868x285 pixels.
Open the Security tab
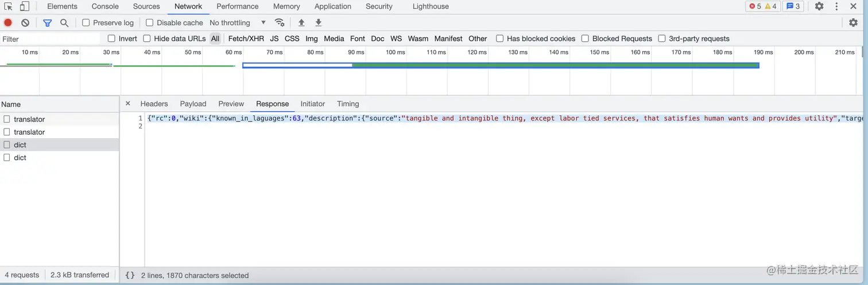coord(379,6)
